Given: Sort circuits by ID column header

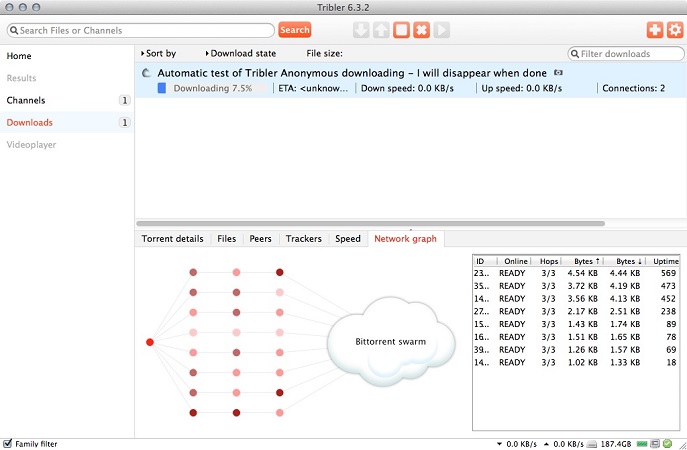Looking at the screenshot, I should pos(485,261).
